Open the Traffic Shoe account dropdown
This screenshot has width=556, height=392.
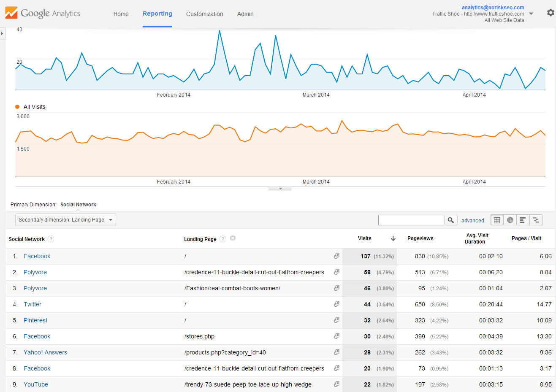531,13
